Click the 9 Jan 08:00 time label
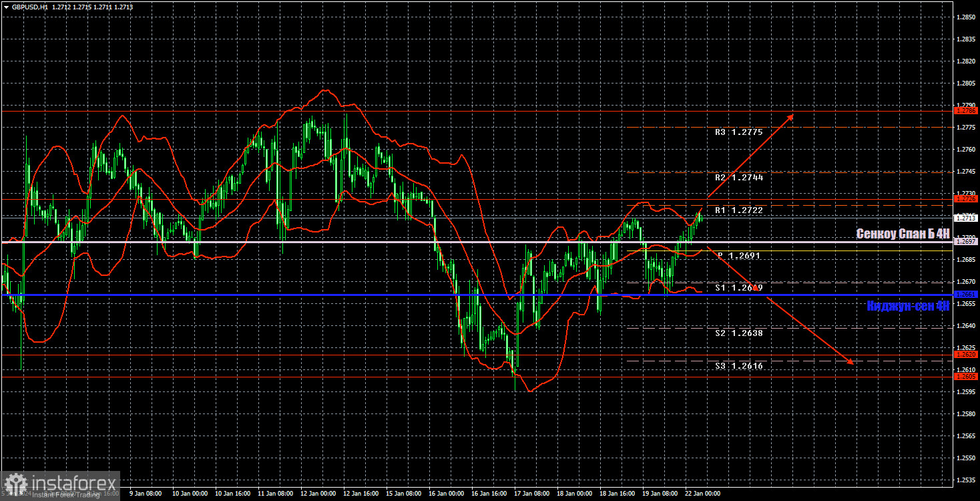 click(145, 494)
